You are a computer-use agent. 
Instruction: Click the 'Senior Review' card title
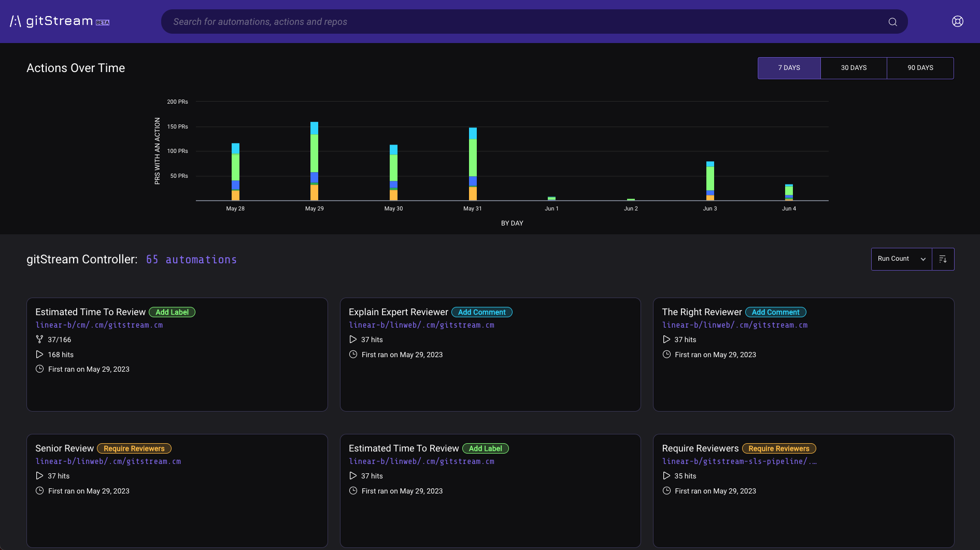[65, 448]
